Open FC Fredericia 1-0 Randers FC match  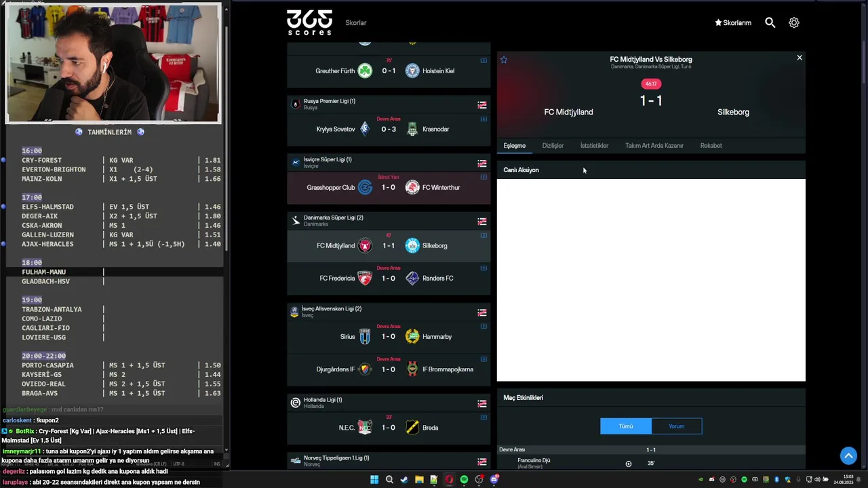point(389,278)
